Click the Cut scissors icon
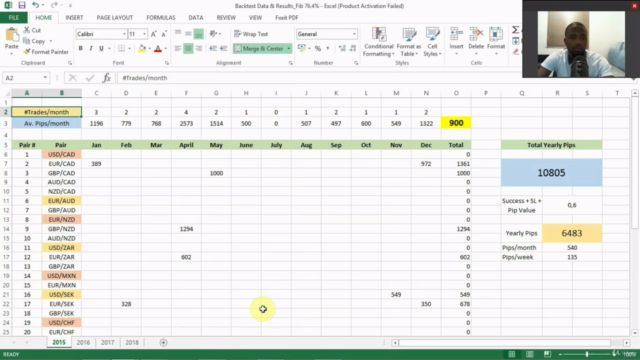The width and height of the screenshot is (640, 360). (x=27, y=30)
